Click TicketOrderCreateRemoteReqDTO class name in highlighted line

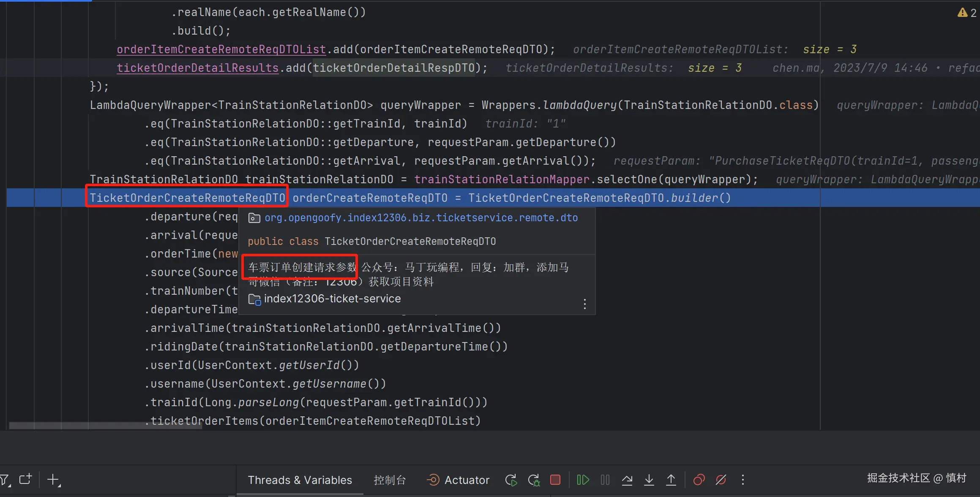(187, 198)
